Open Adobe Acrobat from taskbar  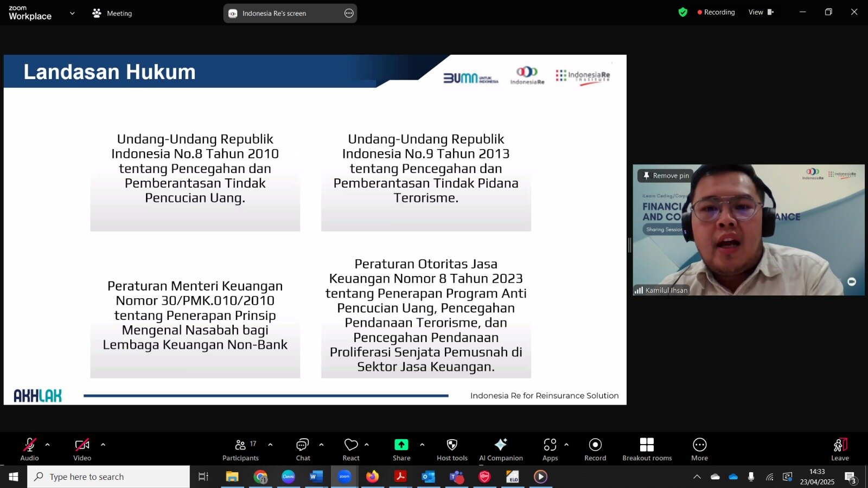click(x=400, y=477)
